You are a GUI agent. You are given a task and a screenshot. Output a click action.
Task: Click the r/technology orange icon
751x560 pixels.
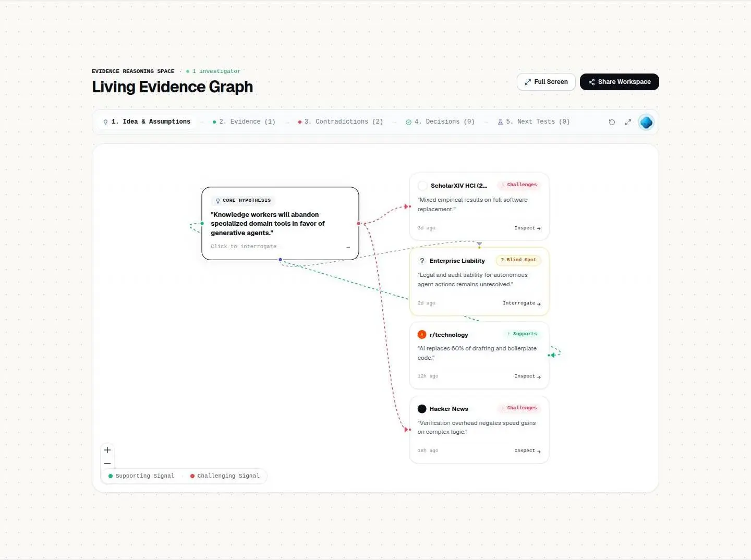tap(422, 335)
